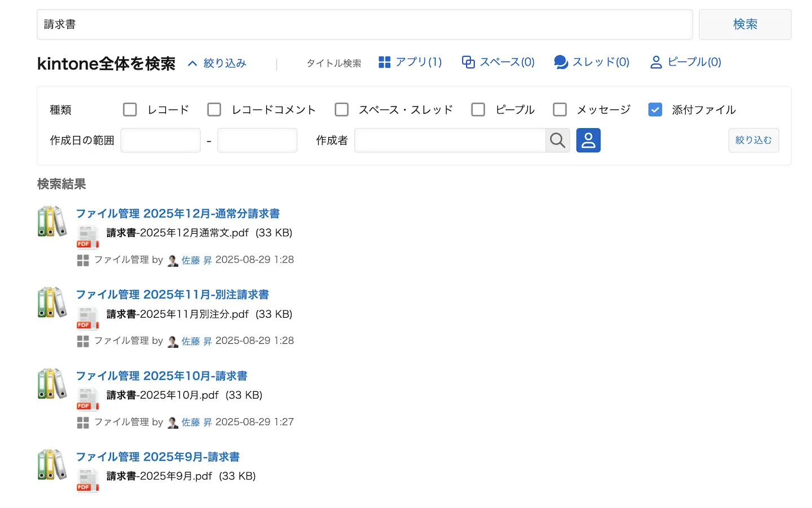Click binder app icon beside 2025年9月 result
The width and height of the screenshot is (812, 508).
coord(52,465)
